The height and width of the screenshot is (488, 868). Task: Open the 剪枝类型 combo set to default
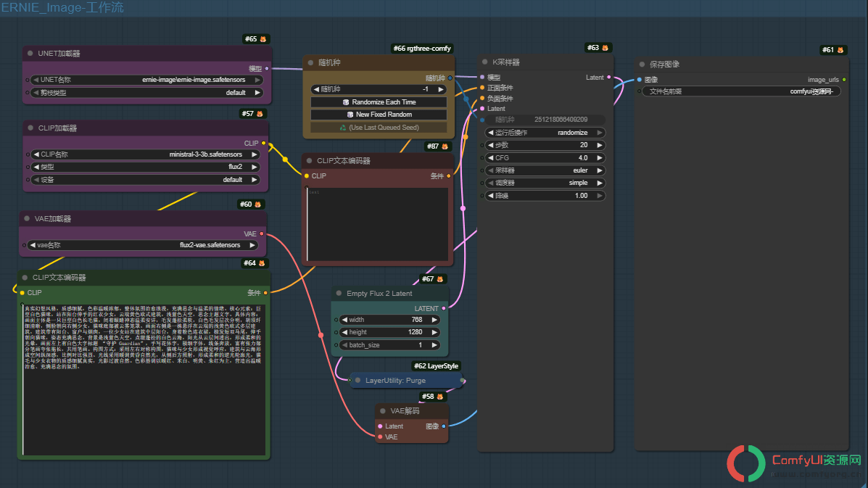(146, 93)
